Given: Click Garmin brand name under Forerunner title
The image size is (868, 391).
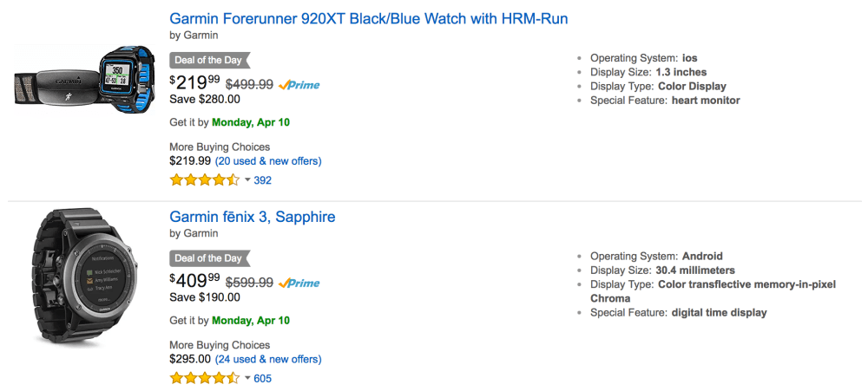Looking at the screenshot, I should click(x=201, y=36).
